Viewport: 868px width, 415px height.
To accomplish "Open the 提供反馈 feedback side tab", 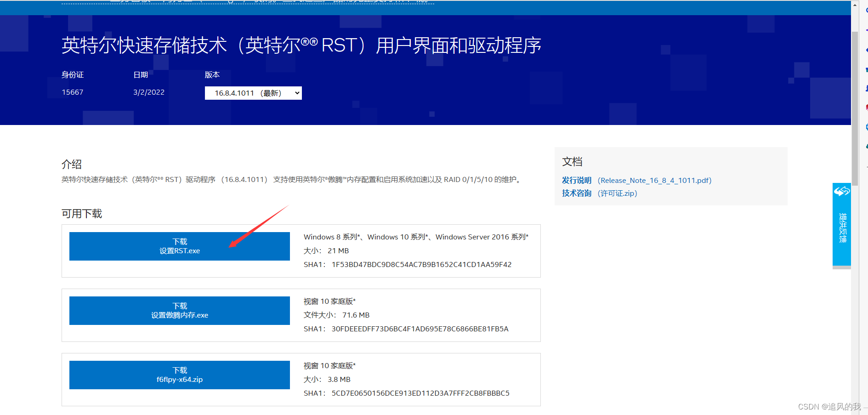I will point(842,224).
